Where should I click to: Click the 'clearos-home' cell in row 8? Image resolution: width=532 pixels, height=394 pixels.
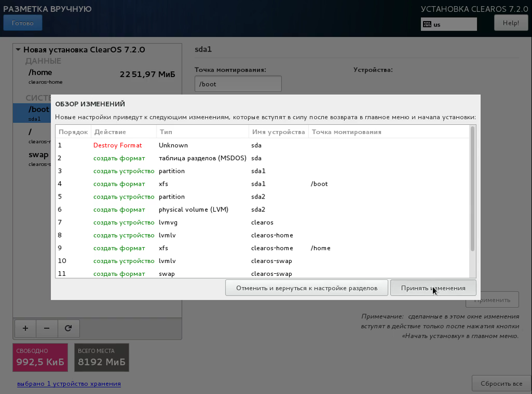point(272,235)
